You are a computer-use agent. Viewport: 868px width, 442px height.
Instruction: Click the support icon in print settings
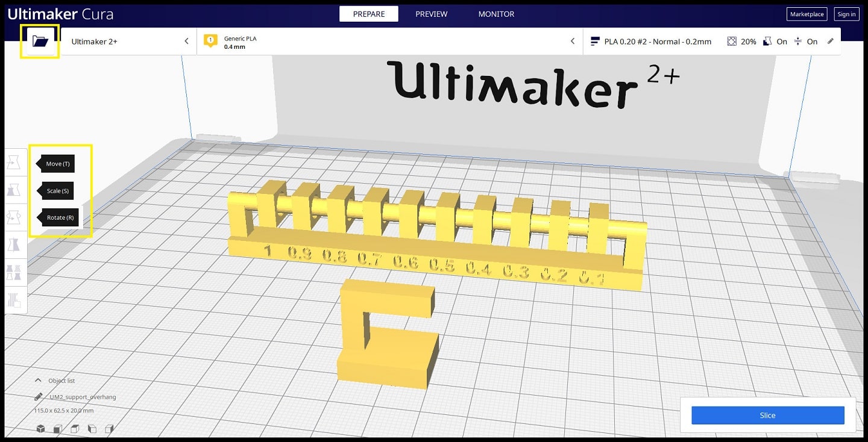(x=767, y=42)
